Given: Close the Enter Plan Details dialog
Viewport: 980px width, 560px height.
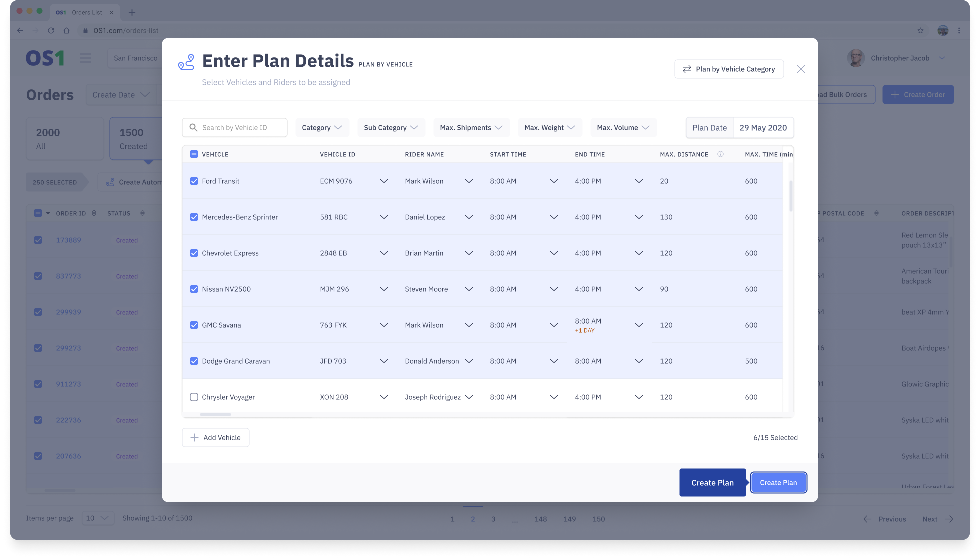Looking at the screenshot, I should coord(801,69).
